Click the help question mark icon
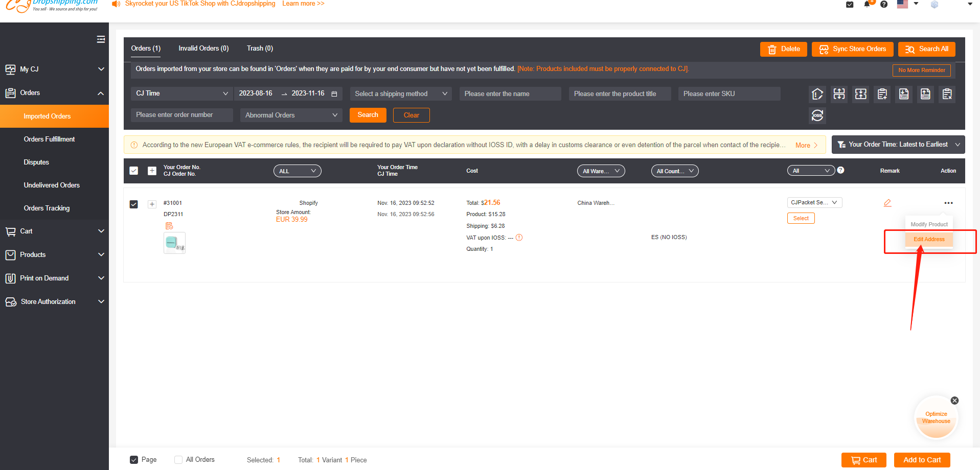 coord(884,5)
